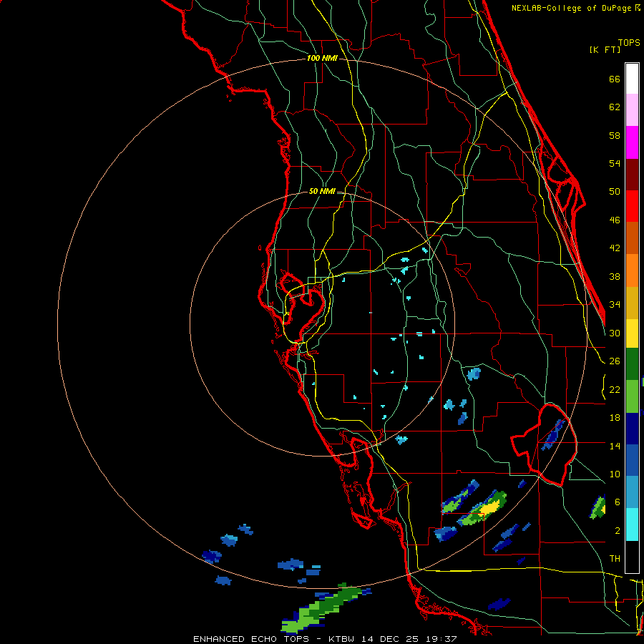
Task: Pick the dark orange legend swatch
Action: (x=632, y=238)
